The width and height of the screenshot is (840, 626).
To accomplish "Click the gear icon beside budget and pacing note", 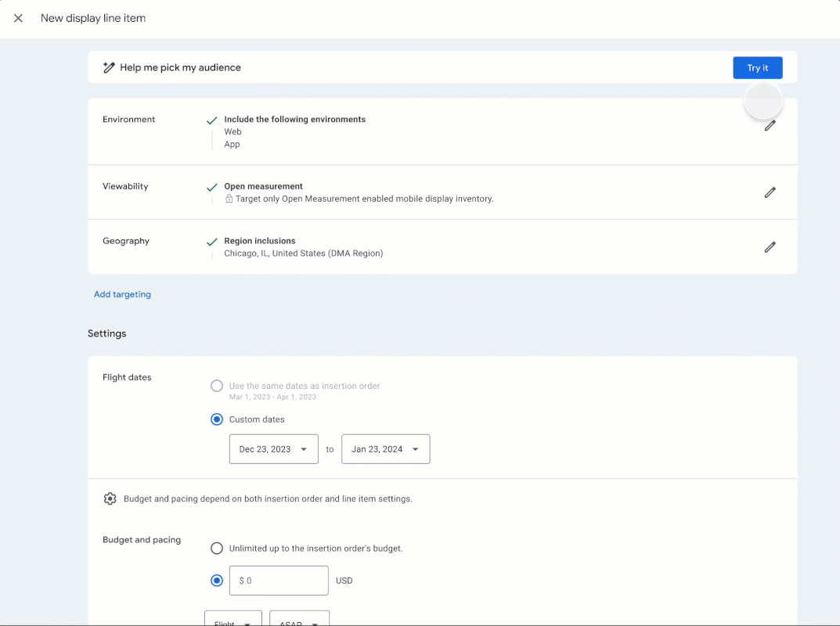I will (110, 498).
